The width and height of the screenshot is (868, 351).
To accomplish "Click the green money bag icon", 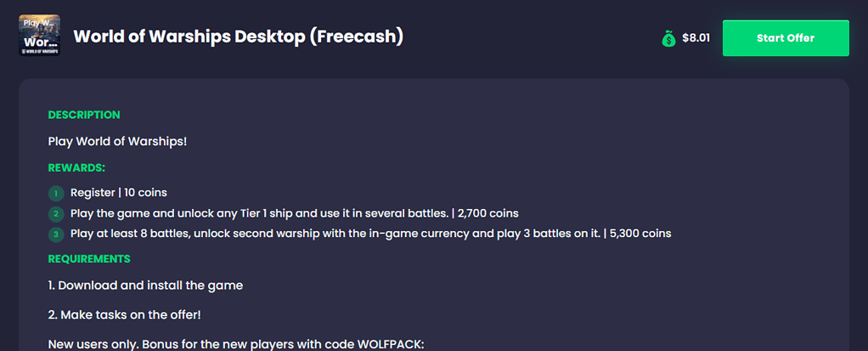I will tap(668, 38).
